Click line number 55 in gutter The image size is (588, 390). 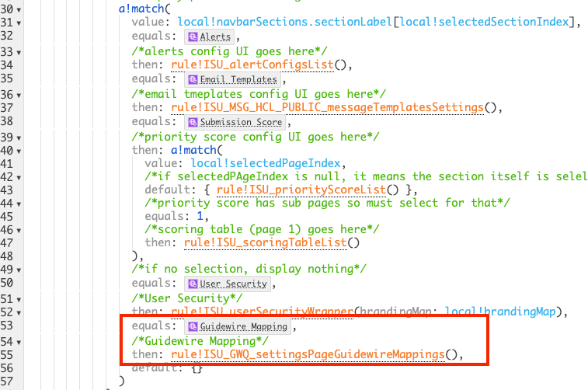tap(7, 355)
